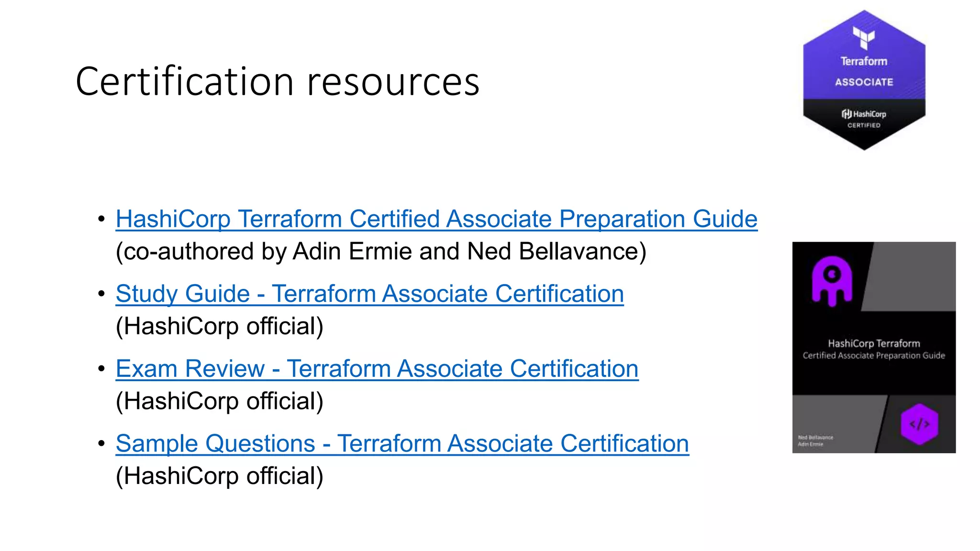Image resolution: width=980 pixels, height=551 pixels.
Task: Open the Exam Review - Terraform Associate Certification link
Action: pyautogui.click(x=377, y=369)
